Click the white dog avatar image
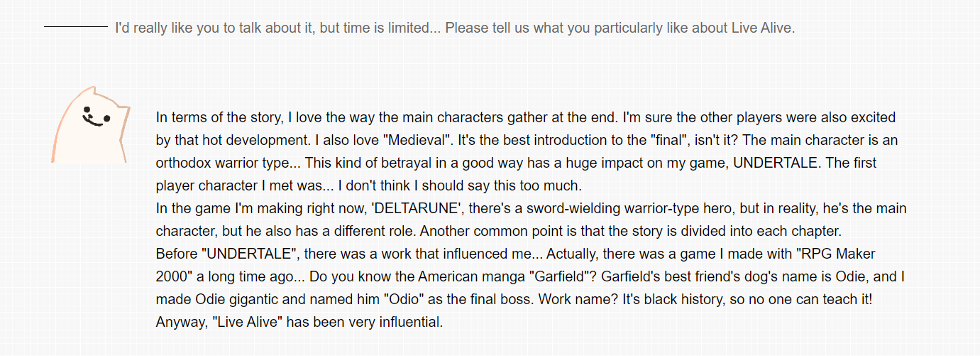The image size is (980, 356). (x=91, y=124)
